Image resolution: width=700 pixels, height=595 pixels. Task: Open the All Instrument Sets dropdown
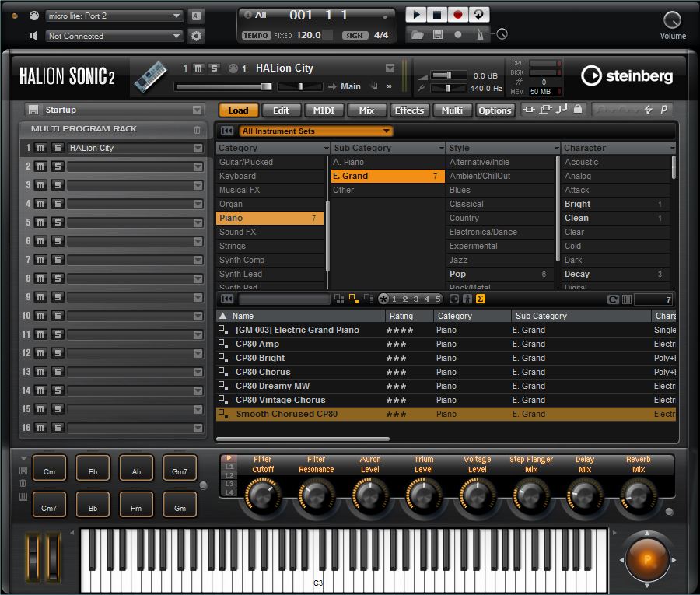[x=316, y=131]
